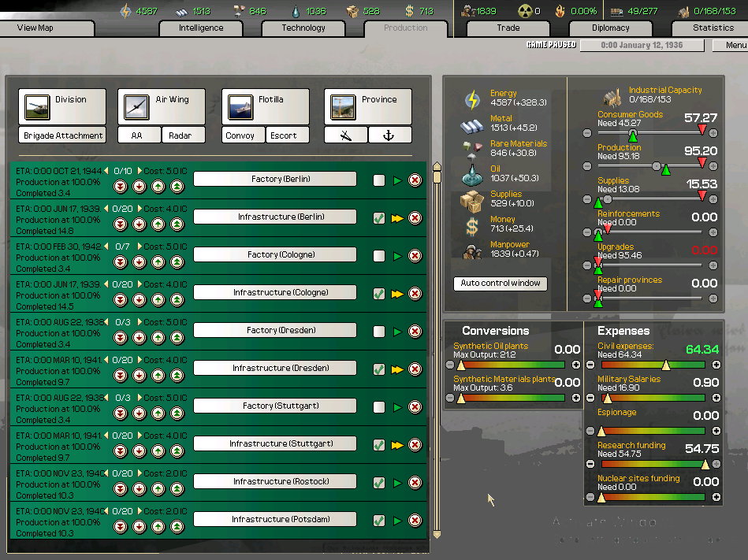Start Factory (Berlin) with the green play icon

pyautogui.click(x=396, y=180)
